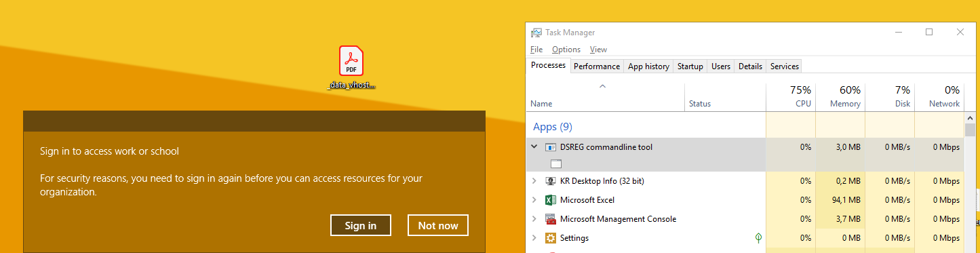Switch to the Startup tab
The image size is (980, 253).
point(690,66)
